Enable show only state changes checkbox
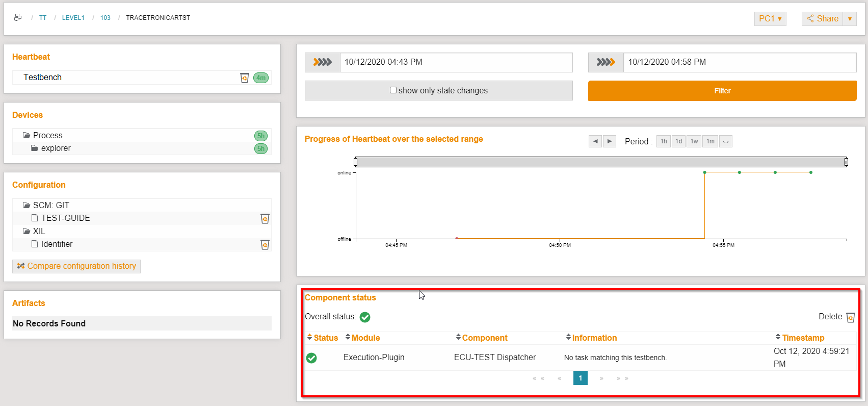 tap(393, 90)
